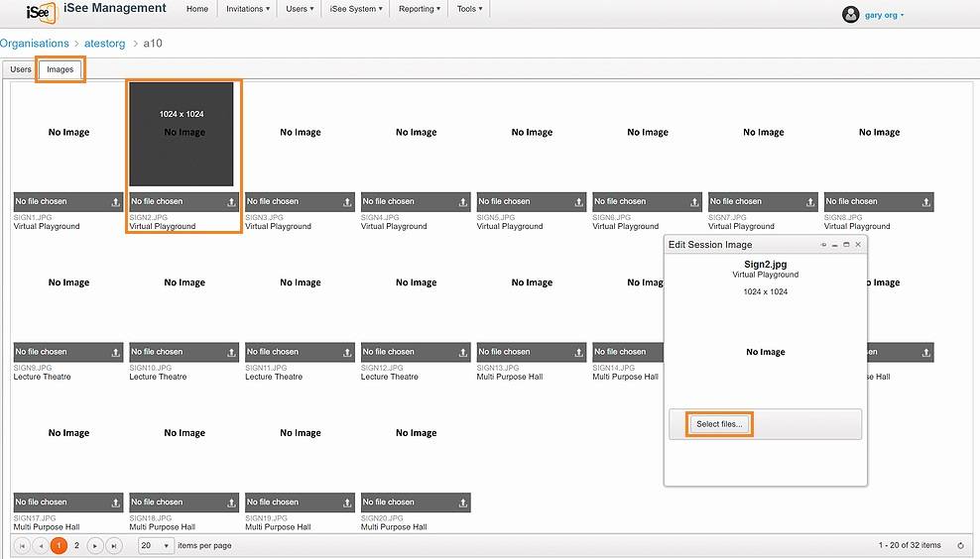
Task: Go to the last page of images
Action: click(114, 546)
